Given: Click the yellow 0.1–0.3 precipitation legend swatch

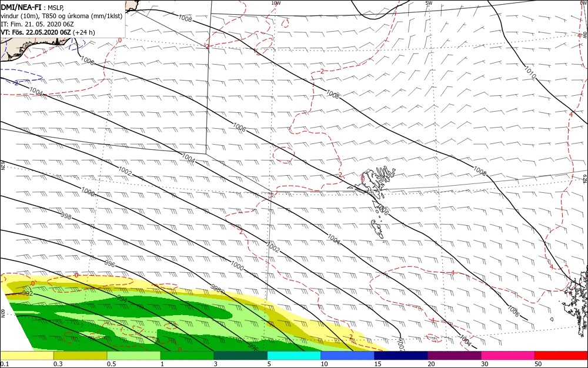Looking at the screenshot, I should 26,356.
